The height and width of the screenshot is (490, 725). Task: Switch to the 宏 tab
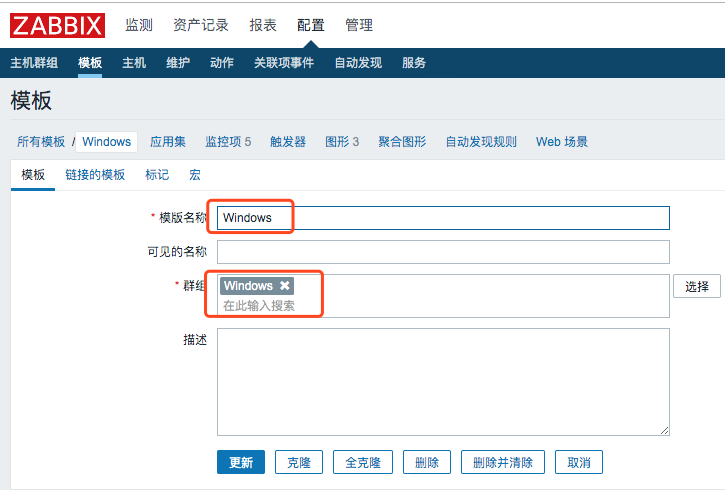click(x=195, y=175)
